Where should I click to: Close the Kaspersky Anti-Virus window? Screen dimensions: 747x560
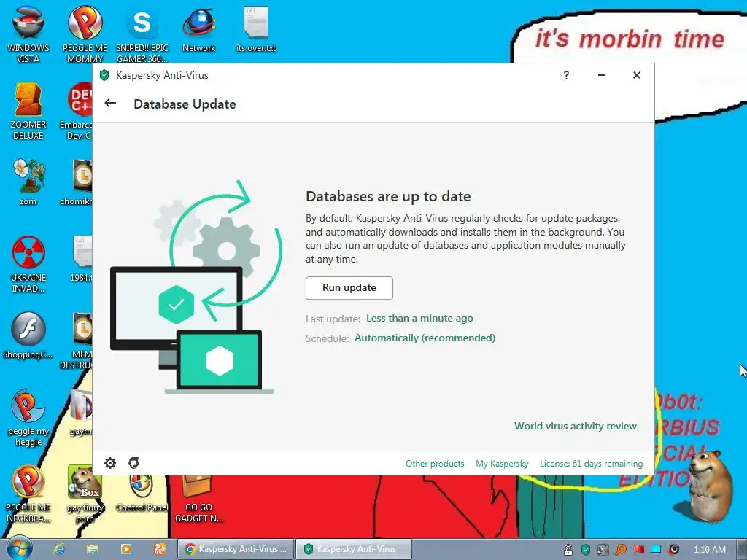636,75
